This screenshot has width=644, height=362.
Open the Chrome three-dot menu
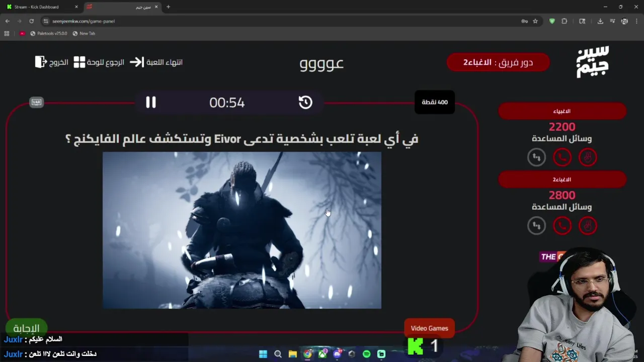click(636, 21)
